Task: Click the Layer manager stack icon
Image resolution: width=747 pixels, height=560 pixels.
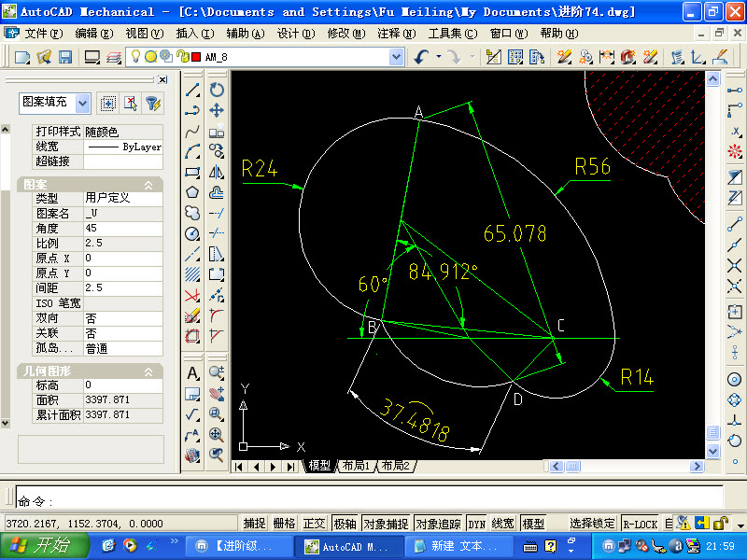Action: [x=114, y=57]
